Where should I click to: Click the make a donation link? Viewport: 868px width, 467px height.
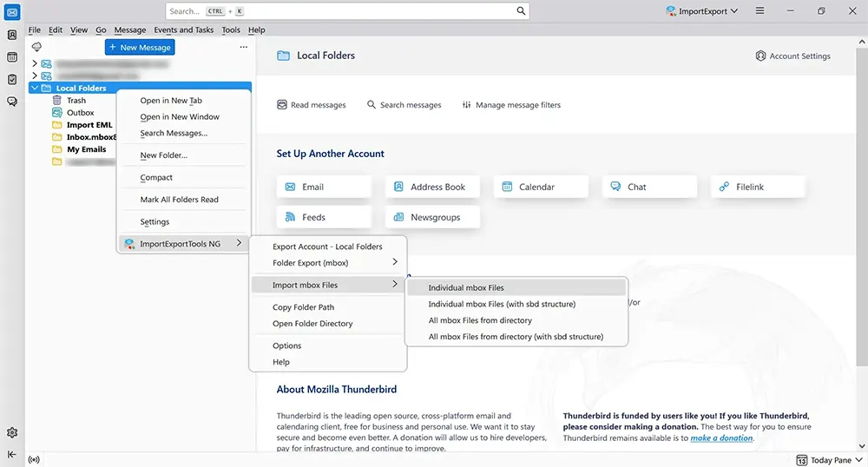(x=721, y=437)
